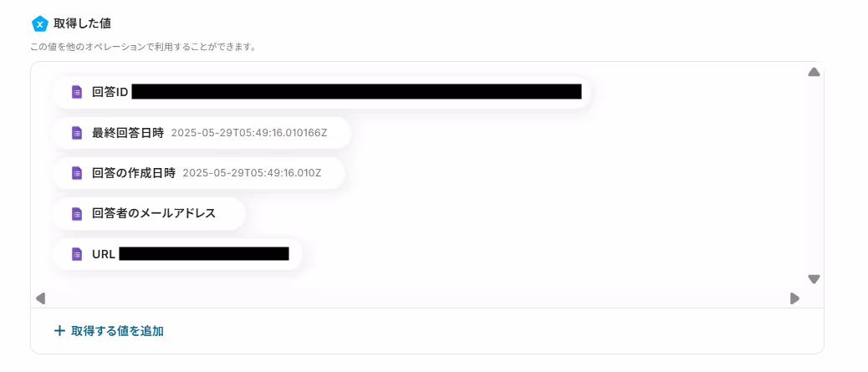Viewport: 868px width, 372px height.
Task: Click the blacked-out value in the URL chip
Action: [x=204, y=254]
